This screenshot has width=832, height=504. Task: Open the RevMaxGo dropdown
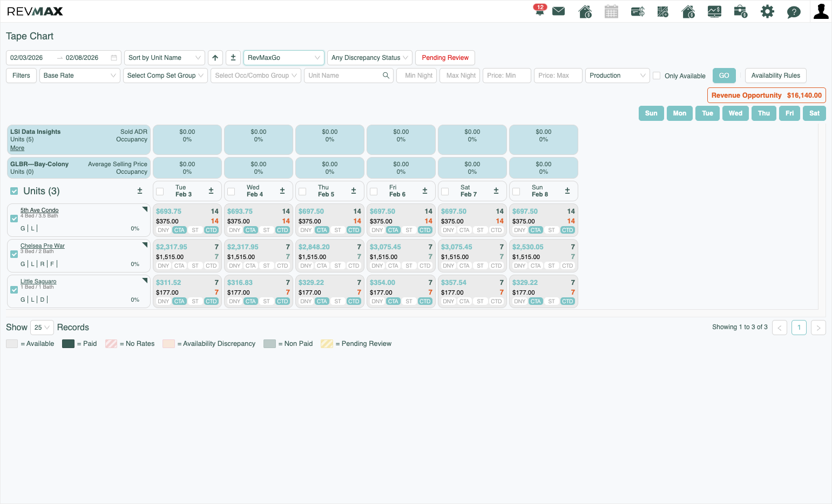click(284, 58)
